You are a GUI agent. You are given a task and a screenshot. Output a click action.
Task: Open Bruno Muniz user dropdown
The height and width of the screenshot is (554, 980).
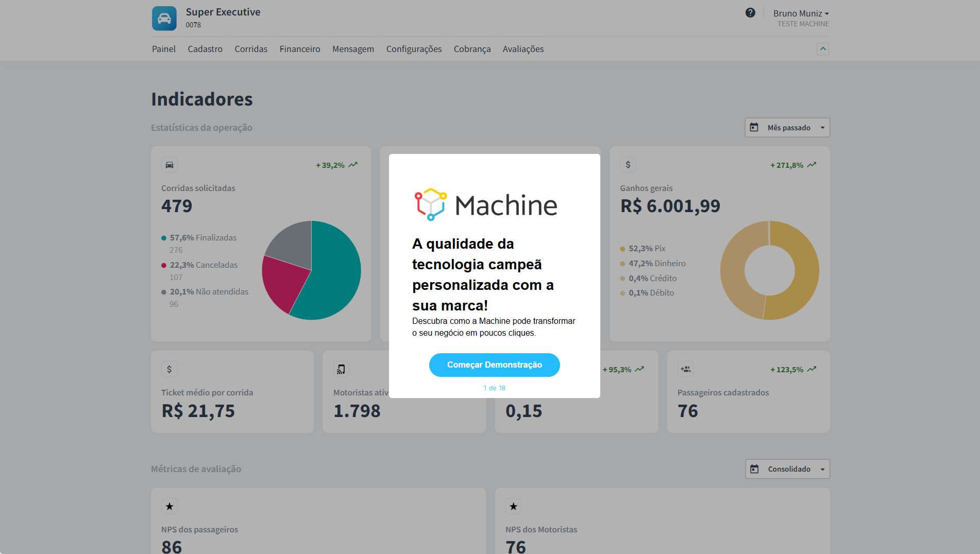pyautogui.click(x=801, y=13)
